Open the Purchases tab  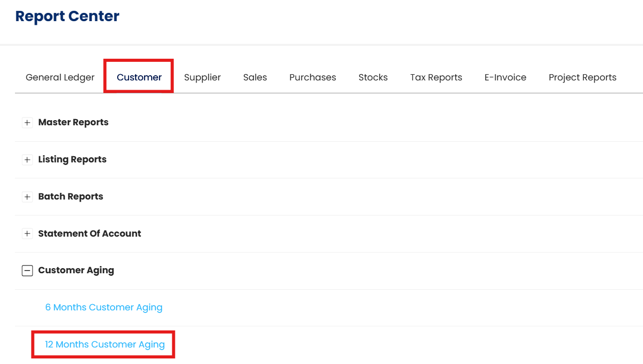pyautogui.click(x=313, y=77)
